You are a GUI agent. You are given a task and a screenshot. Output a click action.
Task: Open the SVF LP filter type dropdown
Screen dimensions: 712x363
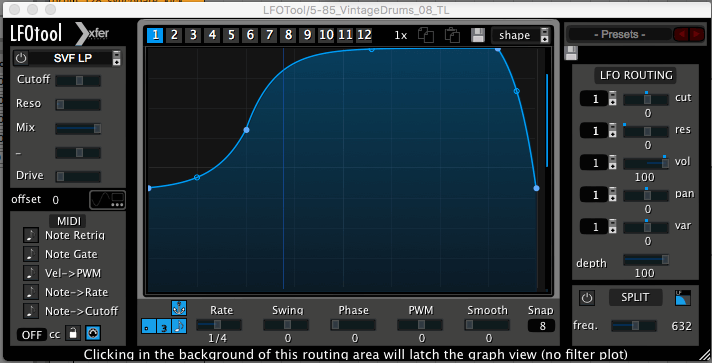tap(117, 58)
